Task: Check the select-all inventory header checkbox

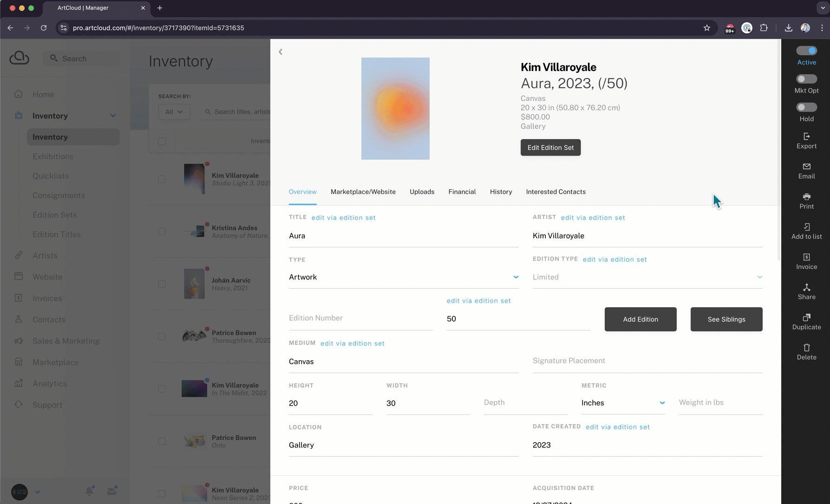Action: tap(162, 141)
